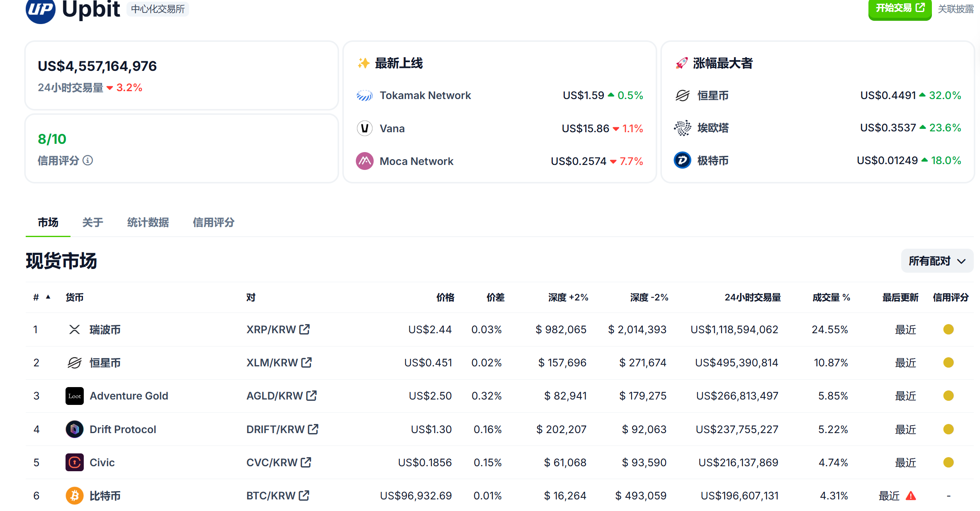This screenshot has height=511, width=980.
Task: Open XRP/KRW external link icon
Action: (305, 329)
